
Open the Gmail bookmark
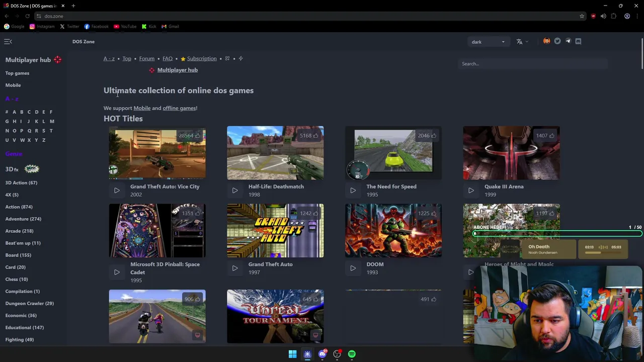170,26
